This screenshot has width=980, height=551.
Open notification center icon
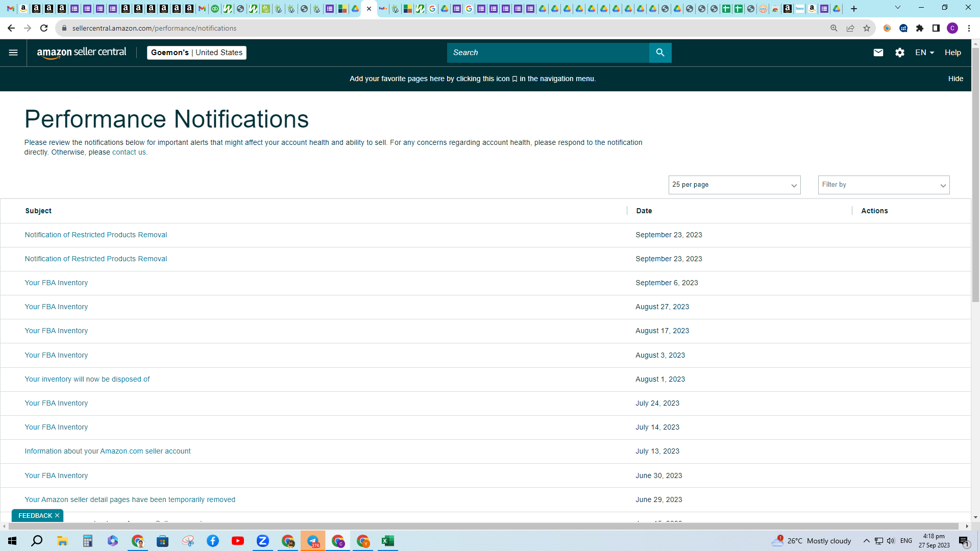[x=964, y=541]
